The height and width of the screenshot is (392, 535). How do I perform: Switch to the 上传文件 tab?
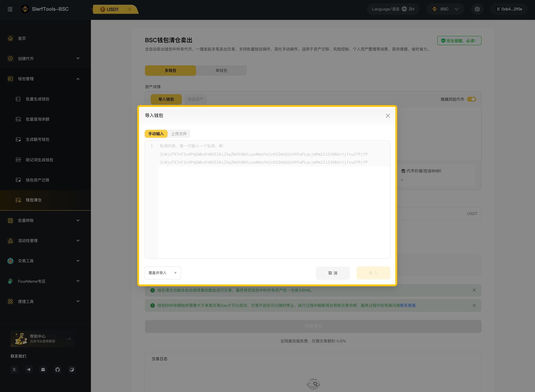coord(179,134)
